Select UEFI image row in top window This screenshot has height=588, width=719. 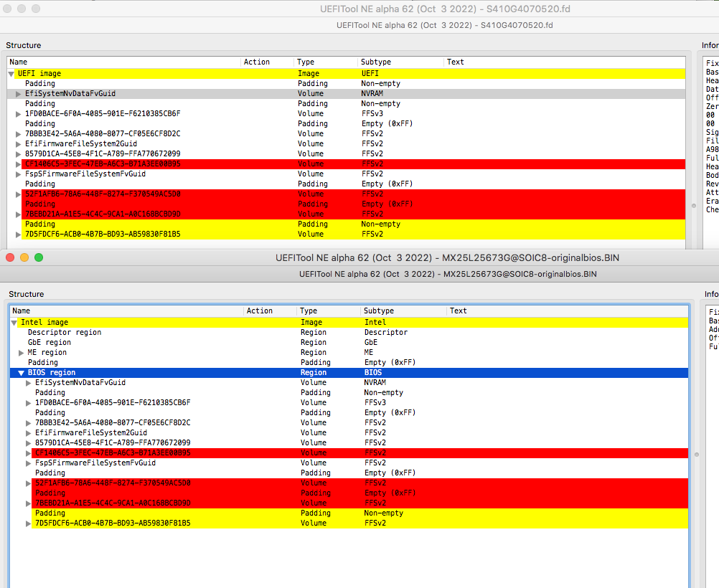pyautogui.click(x=347, y=73)
